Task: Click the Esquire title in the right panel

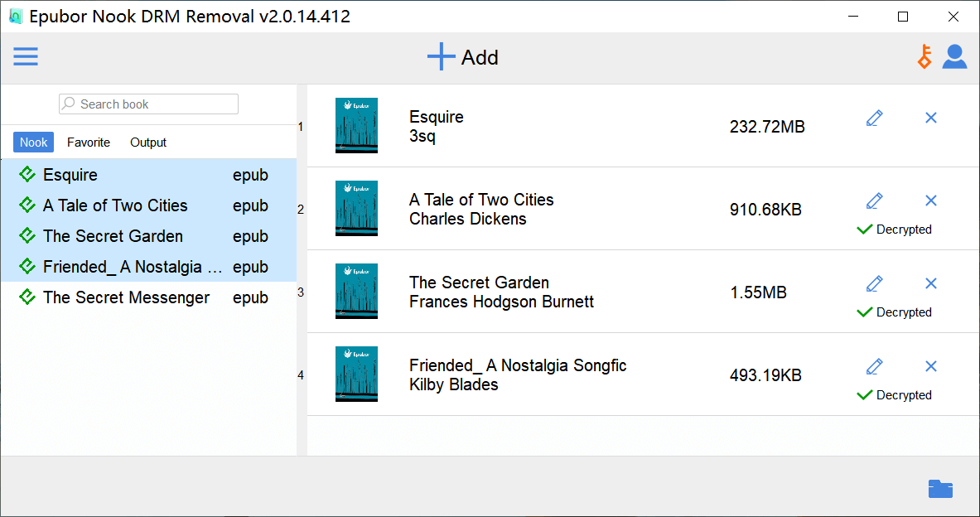Action: 437,117
